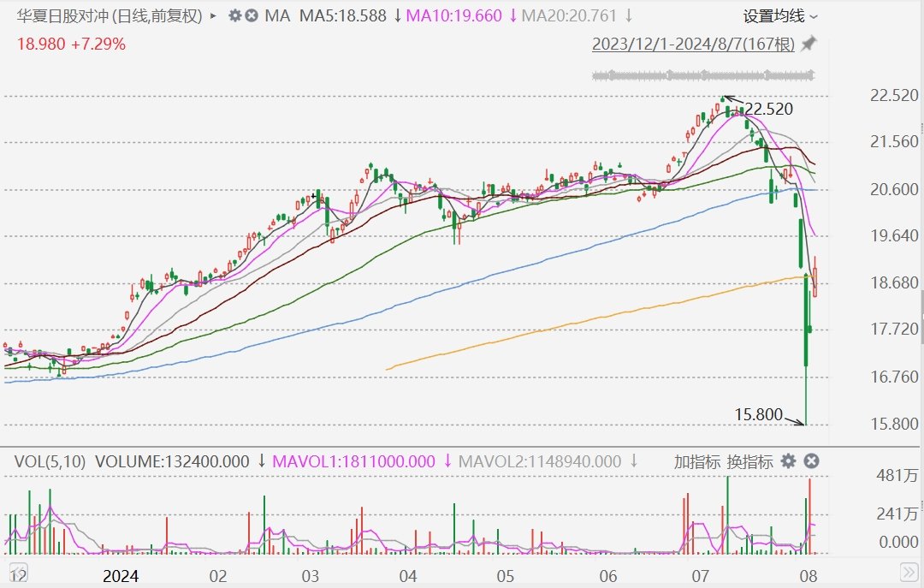Click 加指标 to add an indicator

[697, 461]
